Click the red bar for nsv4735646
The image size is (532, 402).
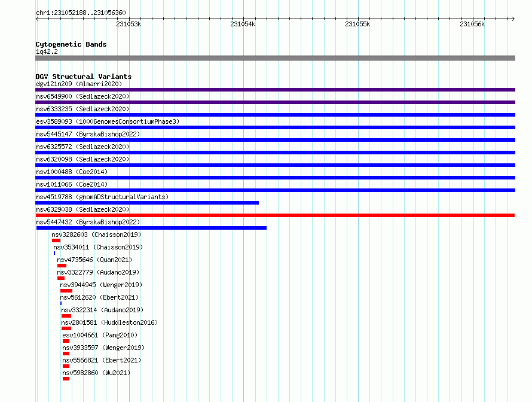tap(62, 266)
